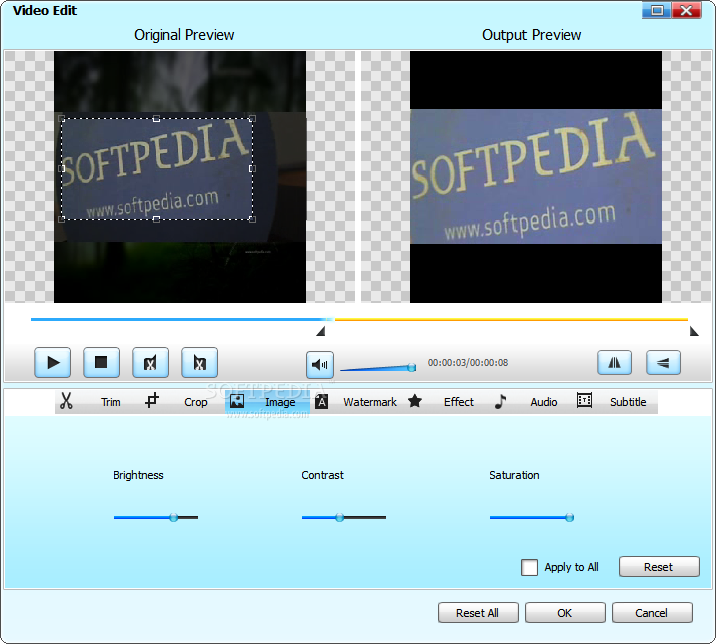Open the Watermark tab
Viewport: 716px width, 644px height.
pyautogui.click(x=370, y=402)
